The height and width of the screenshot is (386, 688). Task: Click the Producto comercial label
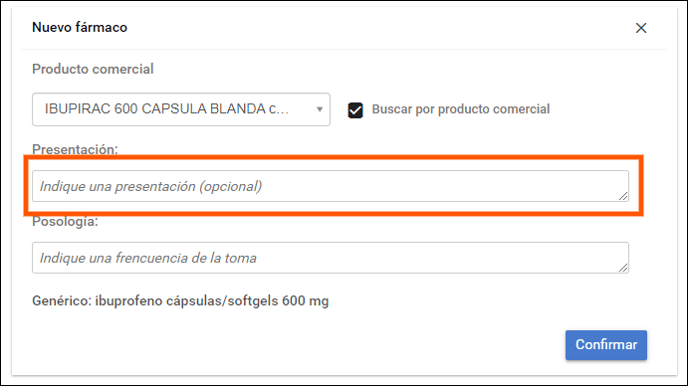click(x=93, y=69)
